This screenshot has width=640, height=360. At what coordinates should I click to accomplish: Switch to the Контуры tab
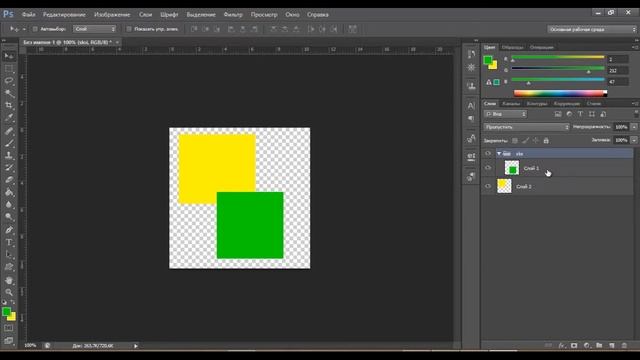(x=537, y=104)
